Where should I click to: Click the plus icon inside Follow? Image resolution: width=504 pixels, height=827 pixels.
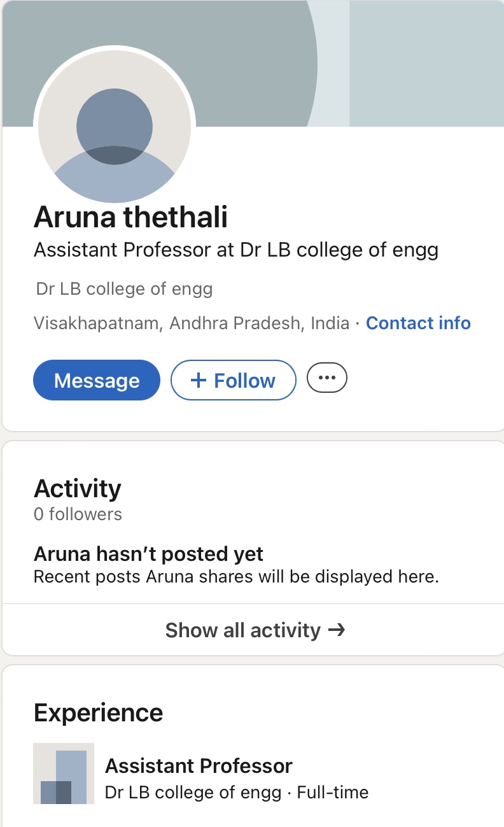coord(199,381)
